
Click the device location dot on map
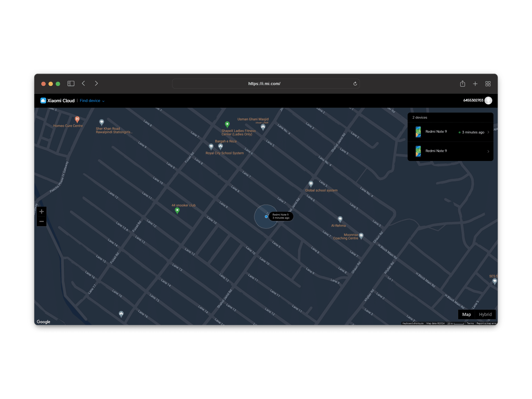(x=266, y=217)
